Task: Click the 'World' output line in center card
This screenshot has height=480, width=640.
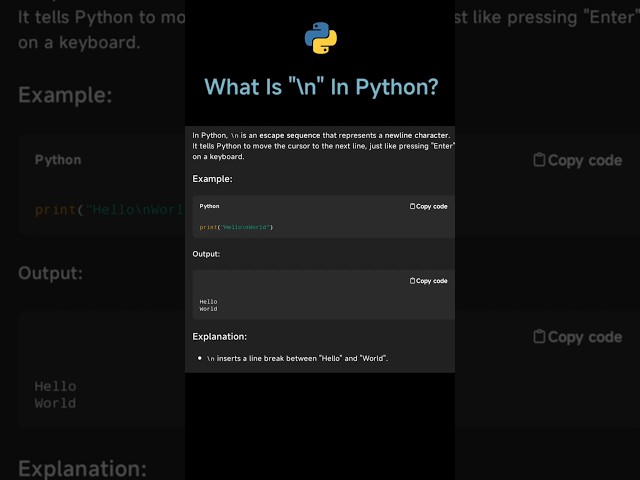Action: (x=208, y=309)
